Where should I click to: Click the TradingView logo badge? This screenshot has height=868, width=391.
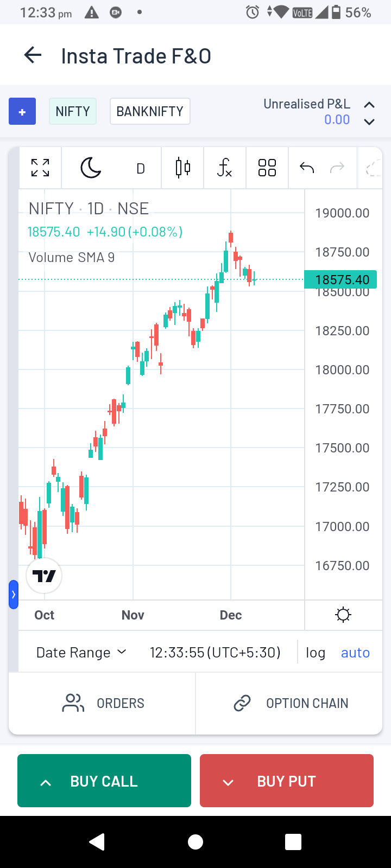(x=44, y=576)
